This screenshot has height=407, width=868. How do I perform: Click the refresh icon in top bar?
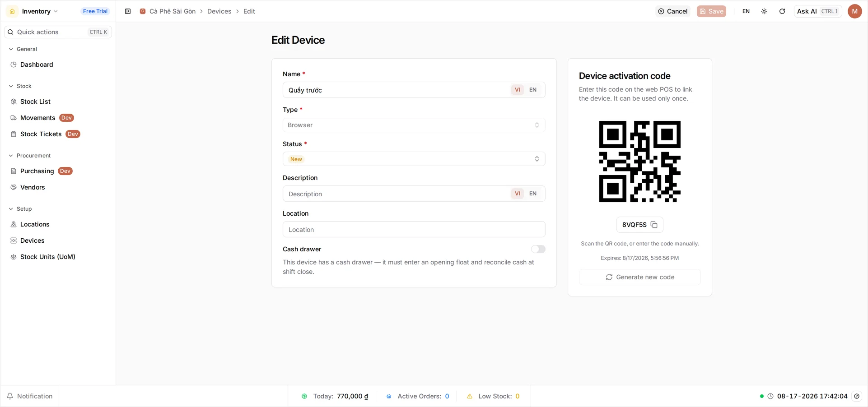[x=782, y=11]
